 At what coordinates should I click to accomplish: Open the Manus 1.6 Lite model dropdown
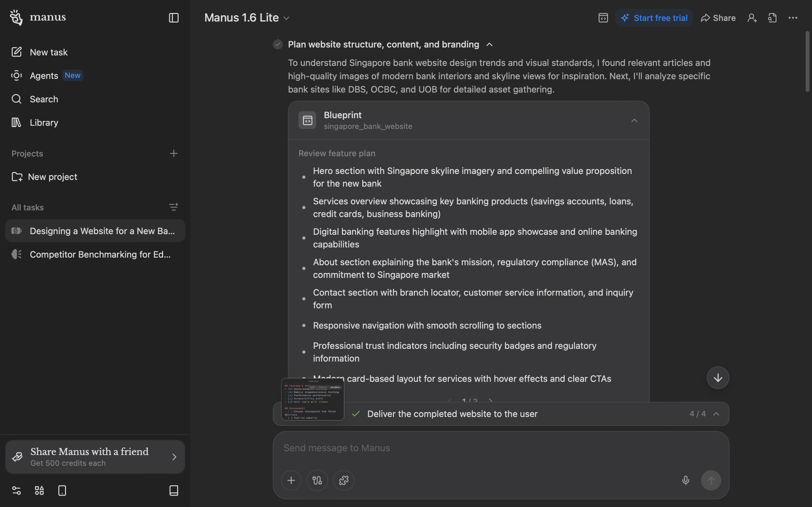[247, 18]
